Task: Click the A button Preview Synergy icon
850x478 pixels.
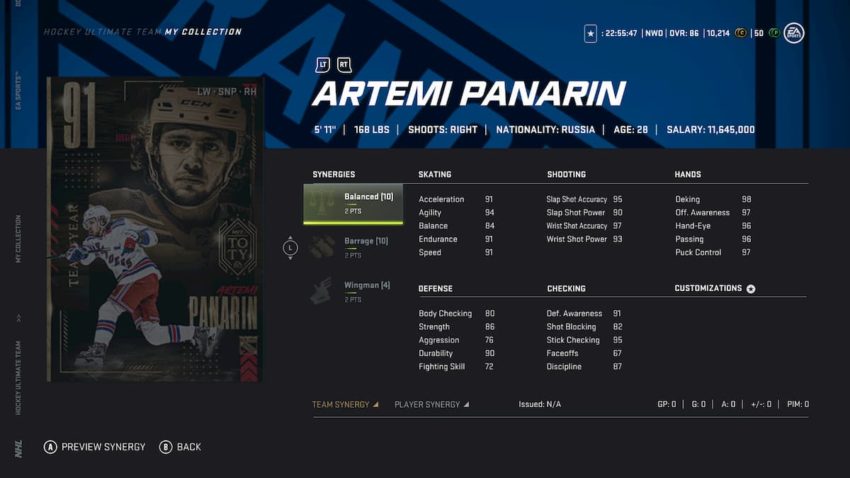Action: (x=50, y=447)
